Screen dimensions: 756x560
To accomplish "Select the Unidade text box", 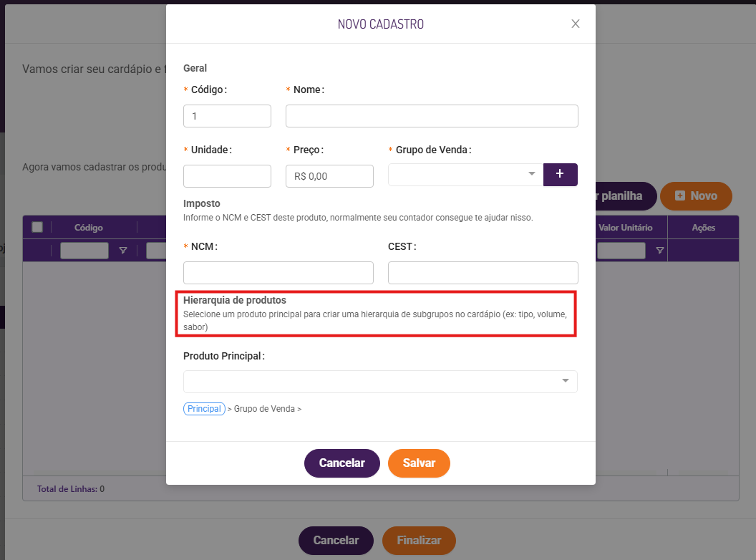I will [x=227, y=176].
